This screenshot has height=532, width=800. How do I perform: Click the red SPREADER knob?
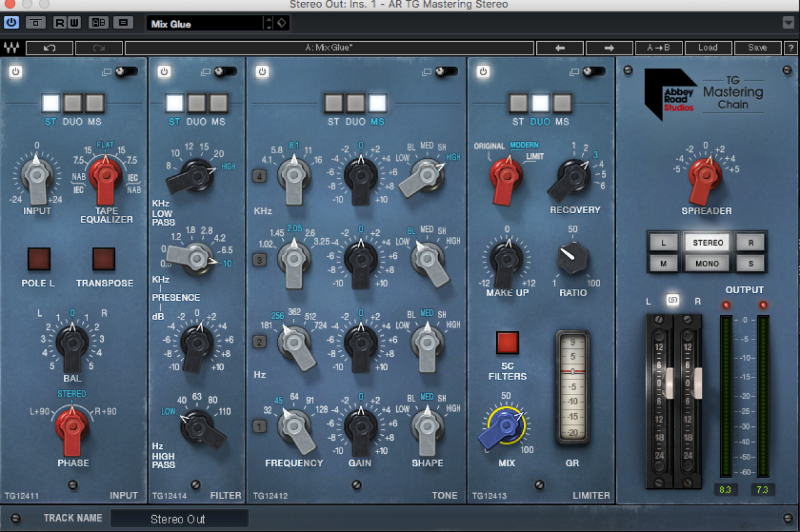(x=705, y=176)
